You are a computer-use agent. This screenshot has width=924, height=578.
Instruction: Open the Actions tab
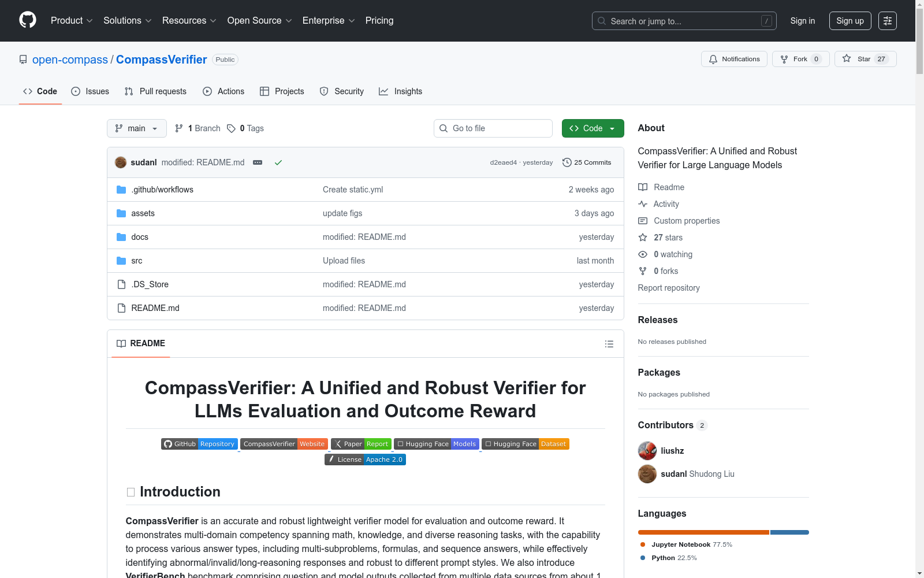pos(223,91)
